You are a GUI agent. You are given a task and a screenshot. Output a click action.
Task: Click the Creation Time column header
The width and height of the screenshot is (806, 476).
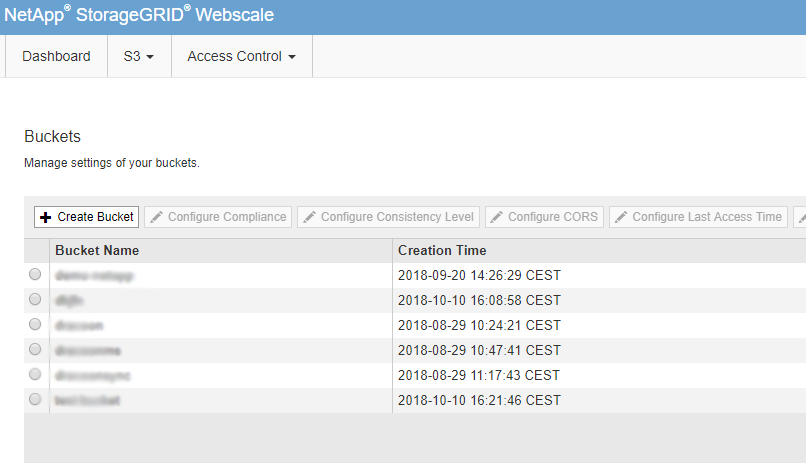(x=599, y=250)
